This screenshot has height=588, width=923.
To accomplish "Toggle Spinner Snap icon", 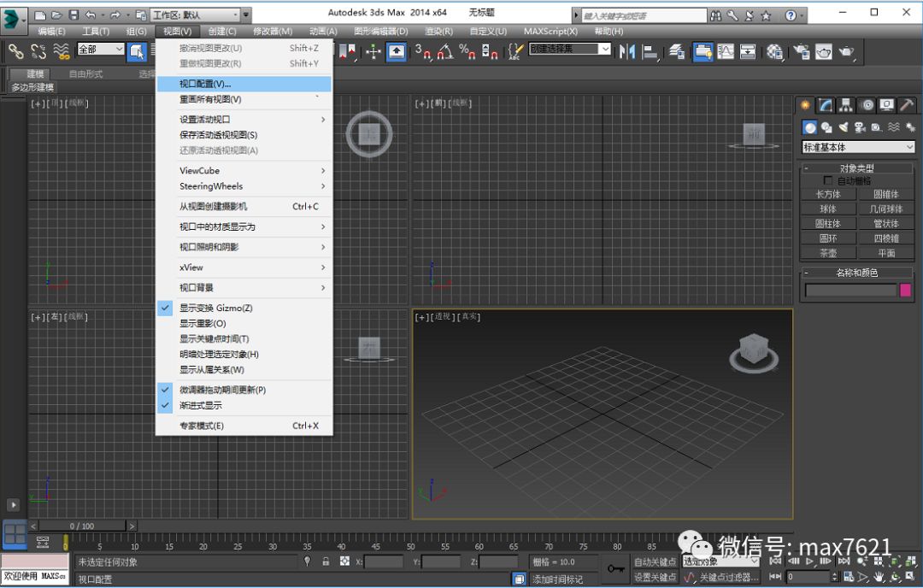I will point(490,52).
